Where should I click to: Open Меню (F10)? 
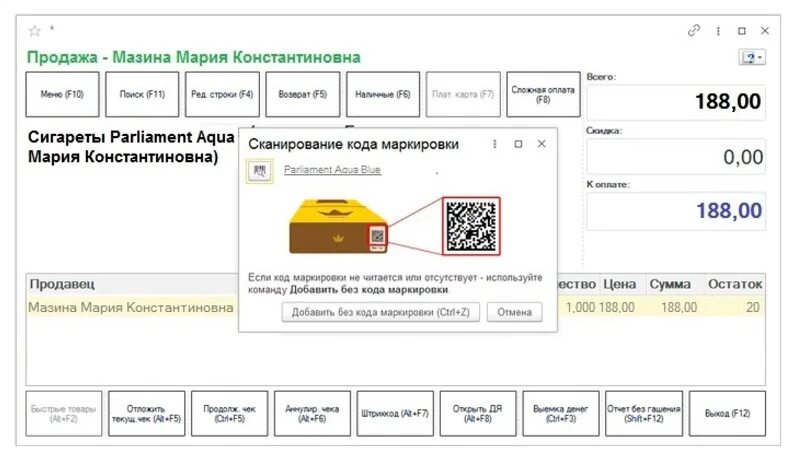point(62,94)
